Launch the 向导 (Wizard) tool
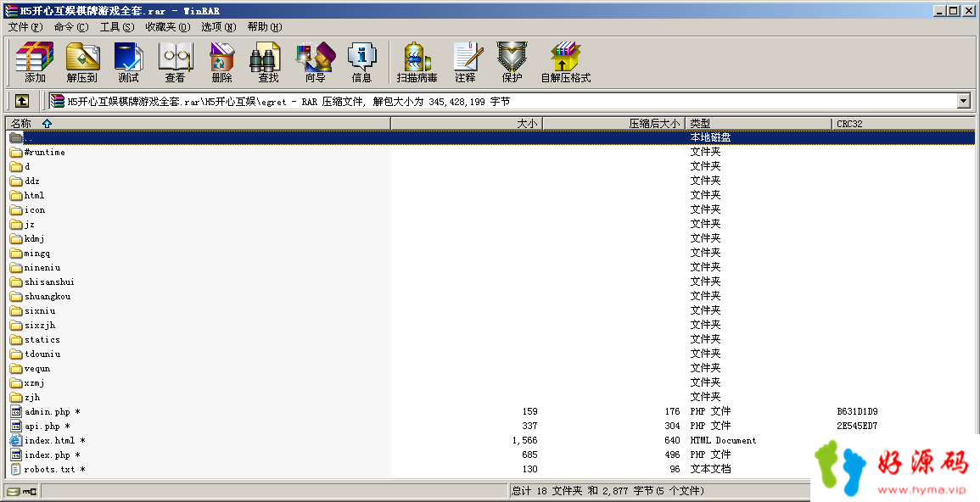This screenshot has height=502, width=980. (315, 62)
